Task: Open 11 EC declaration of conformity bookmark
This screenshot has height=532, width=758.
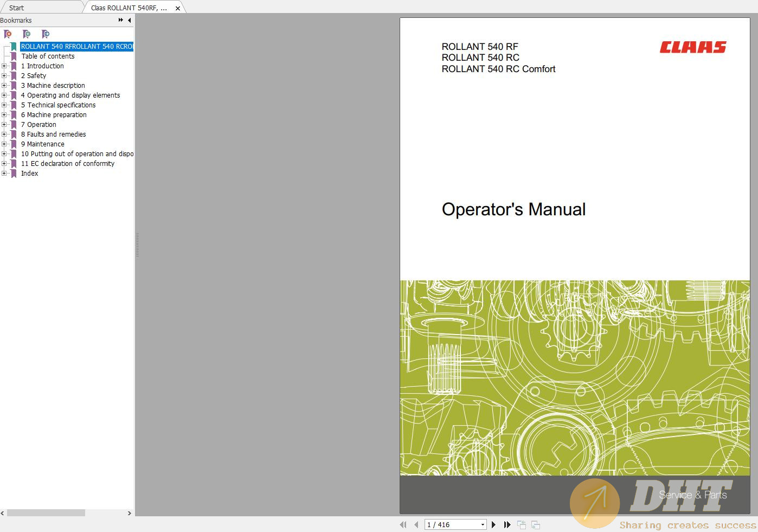Action: [68, 164]
